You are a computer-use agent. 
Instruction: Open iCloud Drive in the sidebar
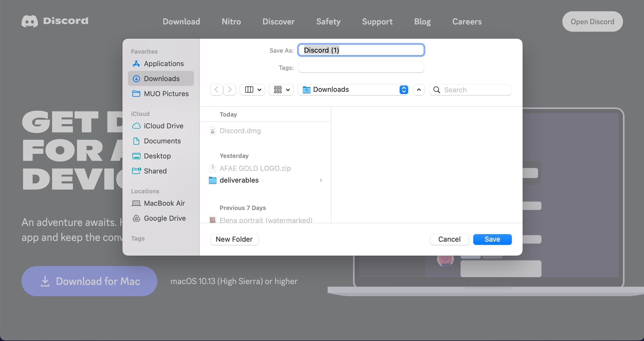pyautogui.click(x=163, y=126)
